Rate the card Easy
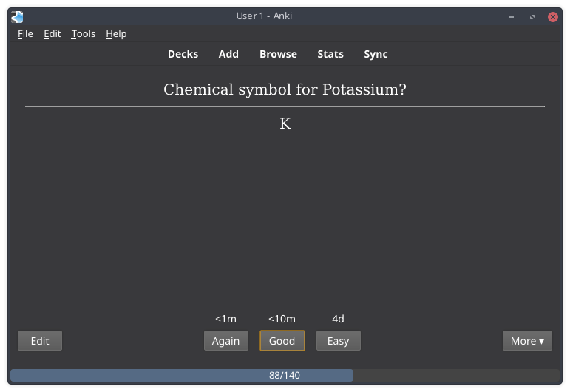 tap(339, 341)
